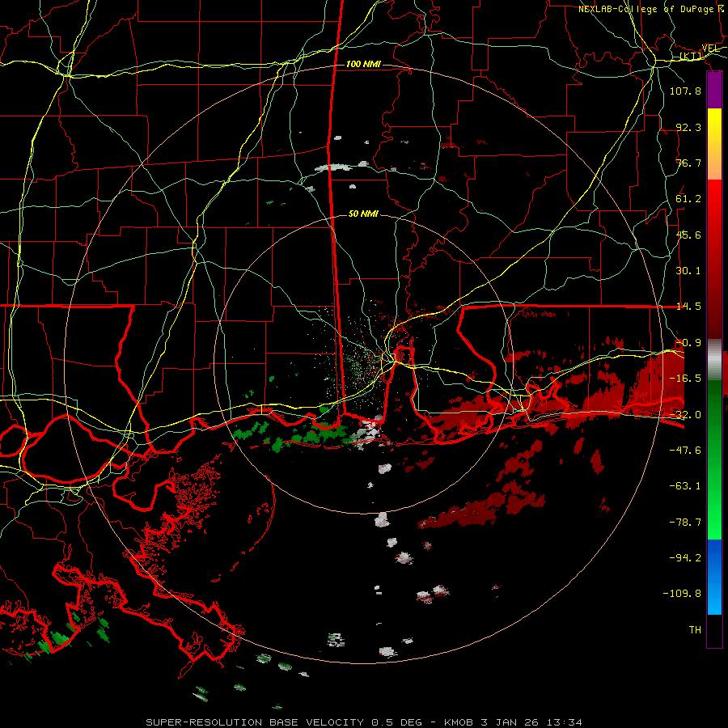Click the 92.3 legend value
The width and height of the screenshot is (728, 728).
click(688, 127)
